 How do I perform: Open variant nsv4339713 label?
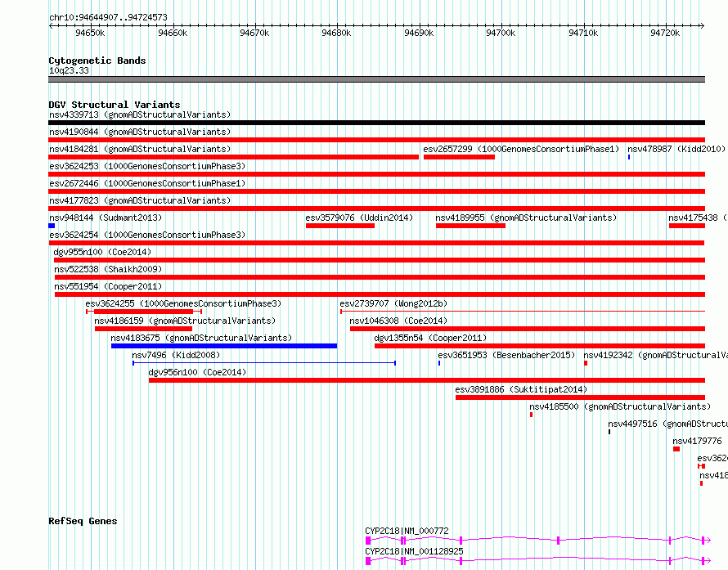pos(140,114)
